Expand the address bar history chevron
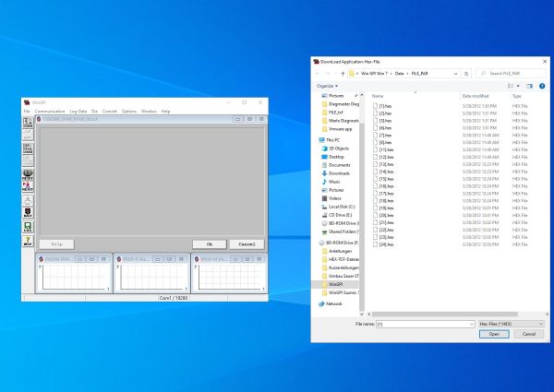Viewport: 554px width, 392px height. click(455, 74)
